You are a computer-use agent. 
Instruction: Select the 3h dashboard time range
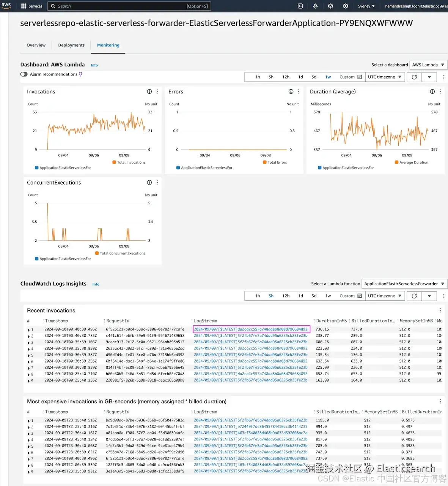point(271,77)
